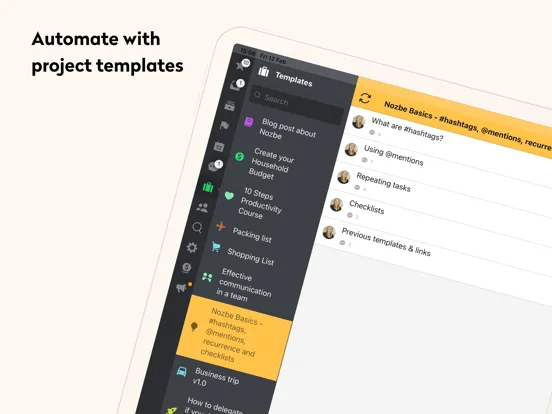Click the purple icon of Blog post template
552x414 pixels.
pos(249,122)
